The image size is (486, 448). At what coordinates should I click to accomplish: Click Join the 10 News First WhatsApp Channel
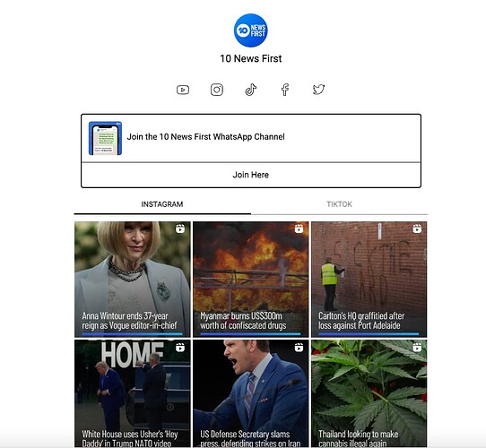click(x=206, y=136)
